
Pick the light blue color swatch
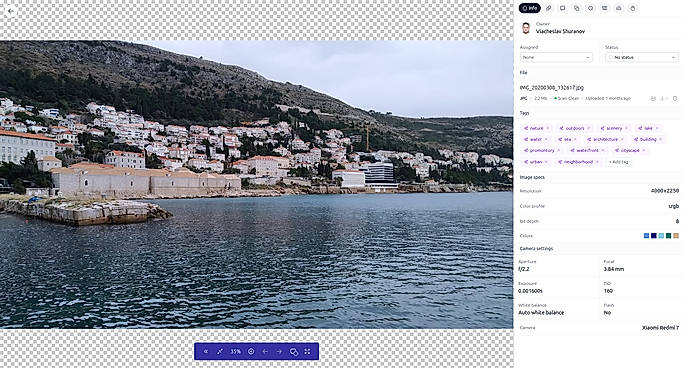pyautogui.click(x=661, y=236)
